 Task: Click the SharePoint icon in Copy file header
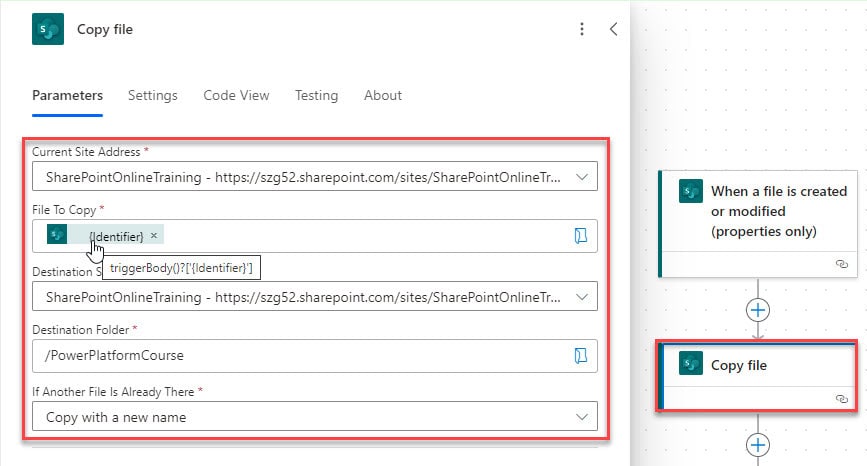click(48, 29)
